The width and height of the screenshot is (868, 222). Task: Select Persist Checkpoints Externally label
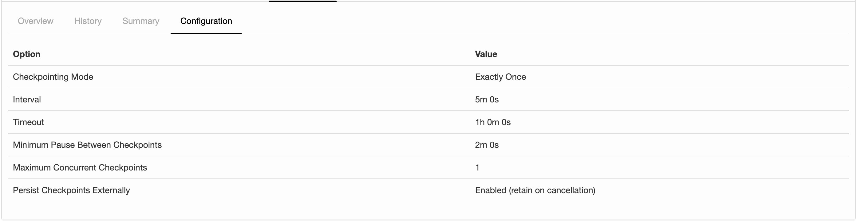coord(71,190)
